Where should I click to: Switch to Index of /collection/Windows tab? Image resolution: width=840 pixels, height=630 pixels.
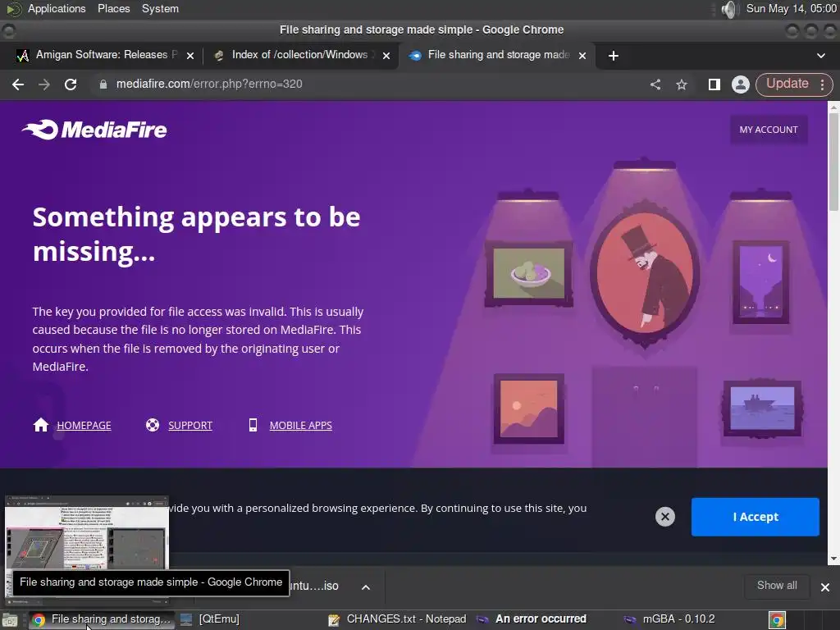click(x=300, y=55)
